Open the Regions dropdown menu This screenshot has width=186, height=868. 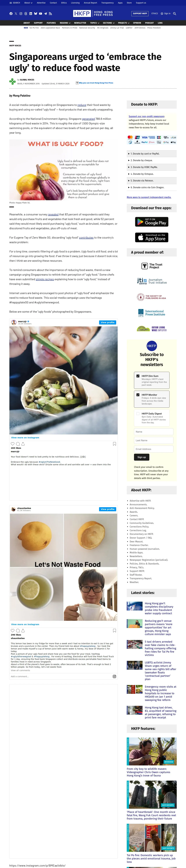(x=65, y=23)
